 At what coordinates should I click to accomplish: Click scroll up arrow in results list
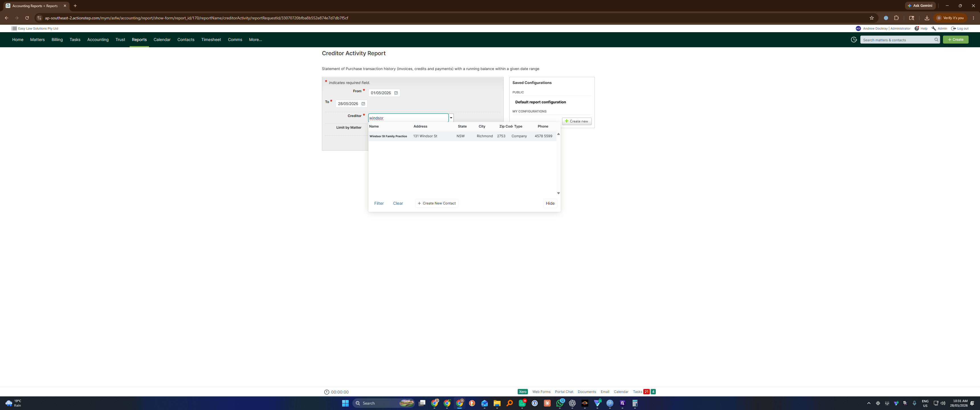(558, 134)
